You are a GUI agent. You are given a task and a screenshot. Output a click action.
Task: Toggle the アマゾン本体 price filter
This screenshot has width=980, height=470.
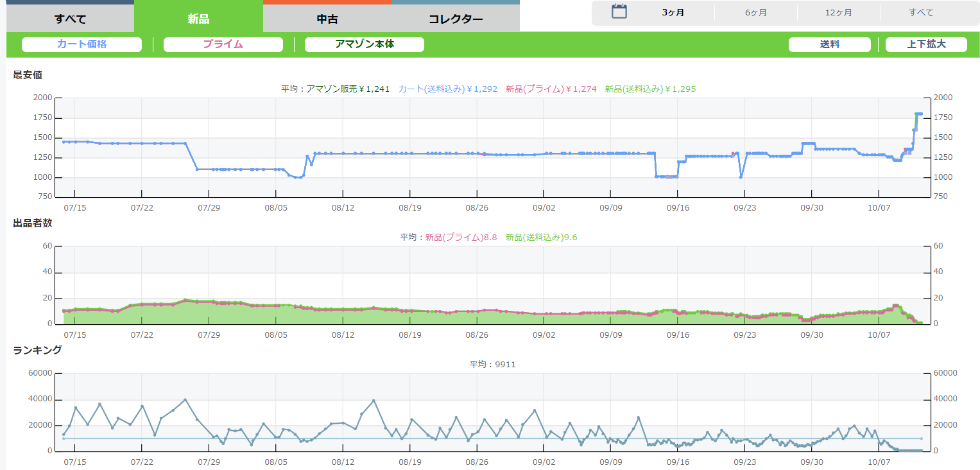(x=364, y=44)
